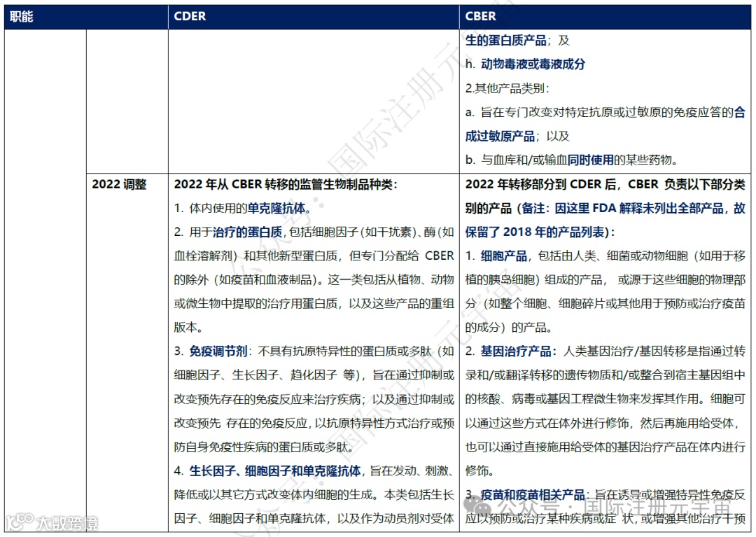Click the bold text '细胞产品'
Image resolution: width=756 pixels, height=537 pixels.
click(x=503, y=256)
